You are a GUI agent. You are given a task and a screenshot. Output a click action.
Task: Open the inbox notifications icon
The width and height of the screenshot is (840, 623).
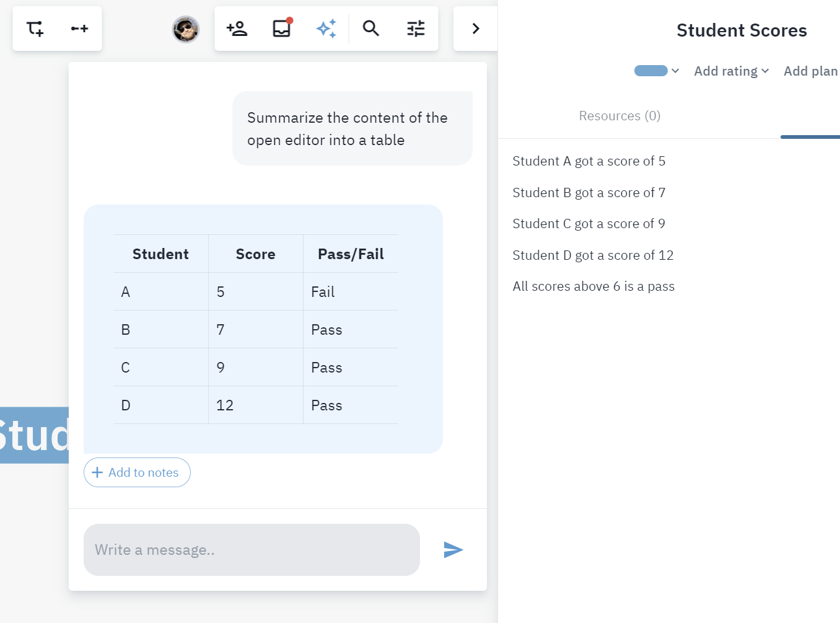282,29
